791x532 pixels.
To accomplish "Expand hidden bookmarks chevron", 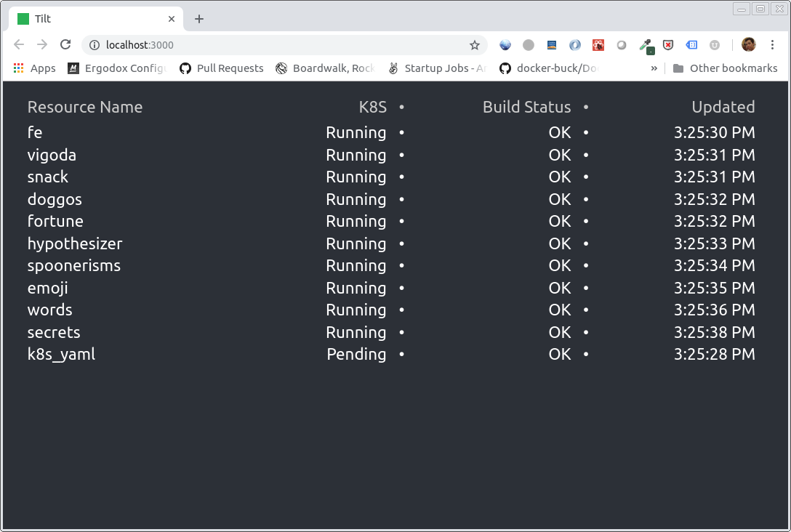I will tap(654, 68).
